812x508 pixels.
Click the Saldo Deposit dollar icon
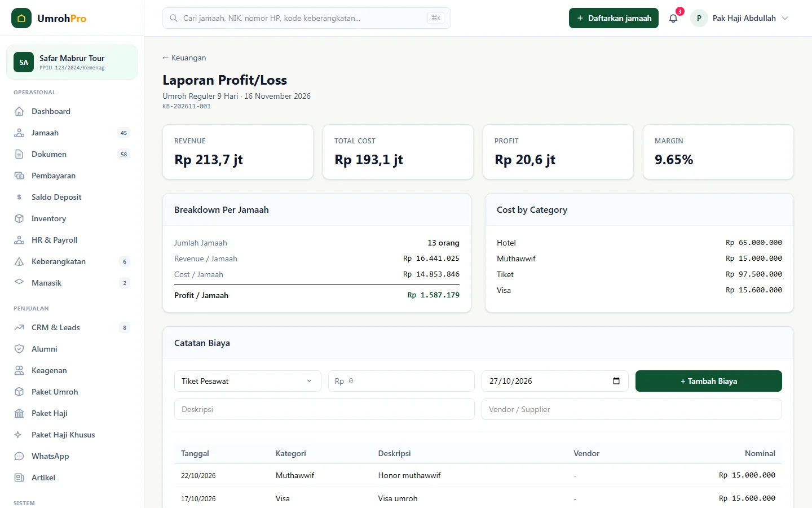click(x=19, y=197)
